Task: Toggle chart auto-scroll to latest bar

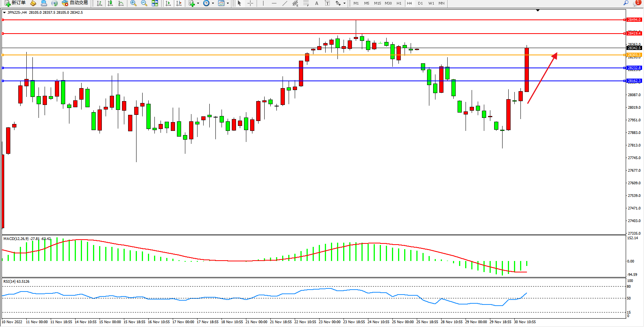Action: tap(168, 3)
